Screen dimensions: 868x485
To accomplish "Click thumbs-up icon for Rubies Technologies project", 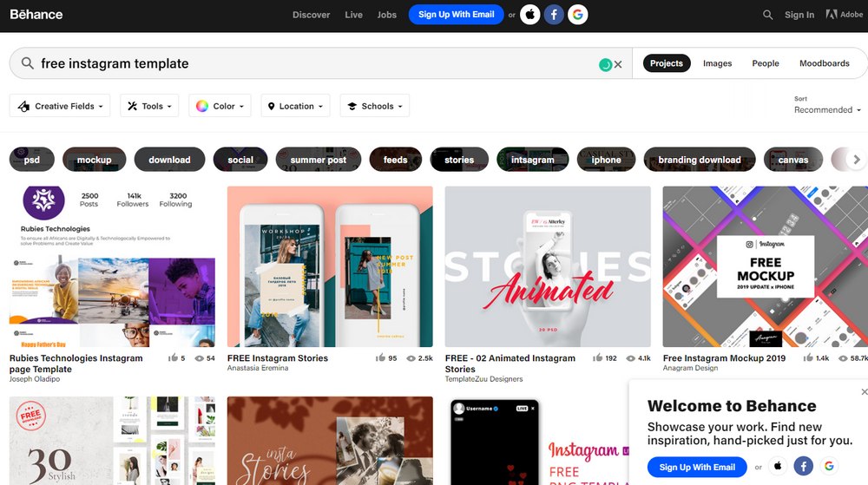I will point(173,357).
